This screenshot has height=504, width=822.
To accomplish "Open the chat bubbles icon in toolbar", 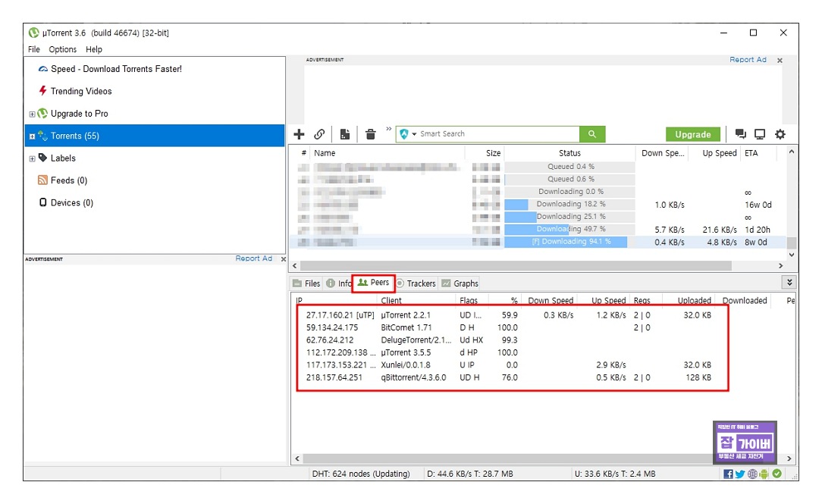I will pos(740,134).
